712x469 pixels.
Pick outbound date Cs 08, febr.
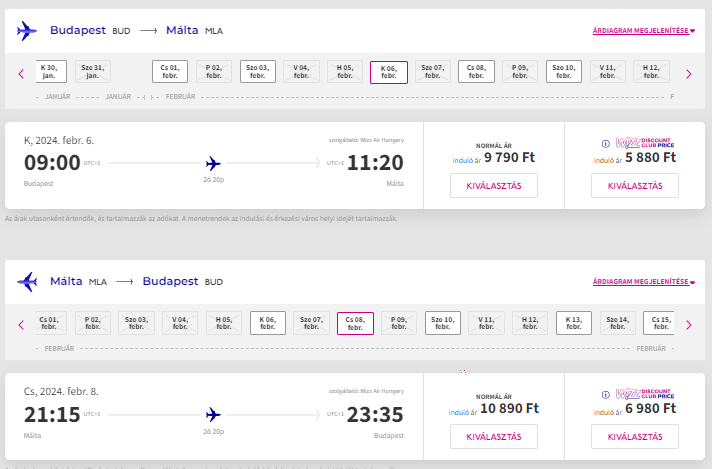pyautogui.click(x=476, y=71)
